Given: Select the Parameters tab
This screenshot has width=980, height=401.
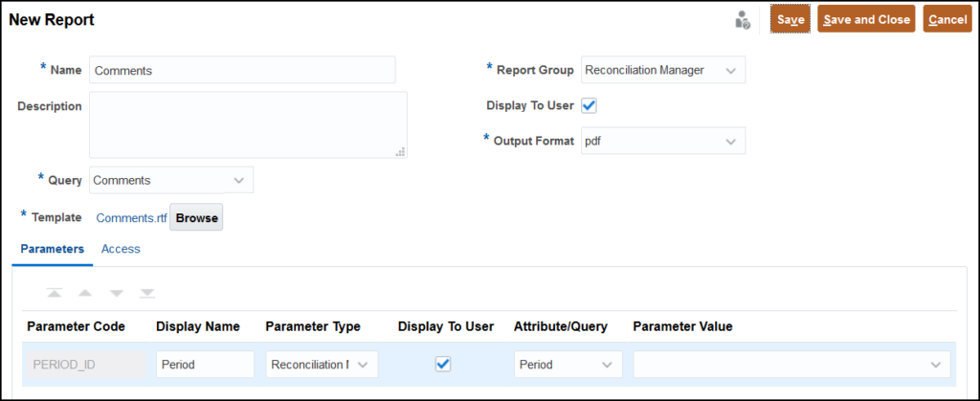Looking at the screenshot, I should pos(53,249).
